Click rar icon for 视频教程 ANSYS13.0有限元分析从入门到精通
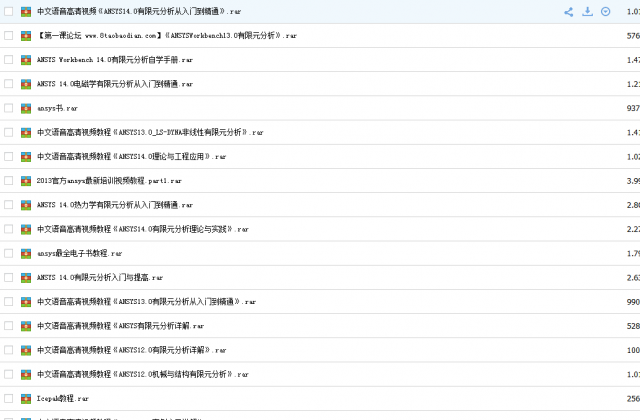This screenshot has height=420, width=640. [x=26, y=302]
